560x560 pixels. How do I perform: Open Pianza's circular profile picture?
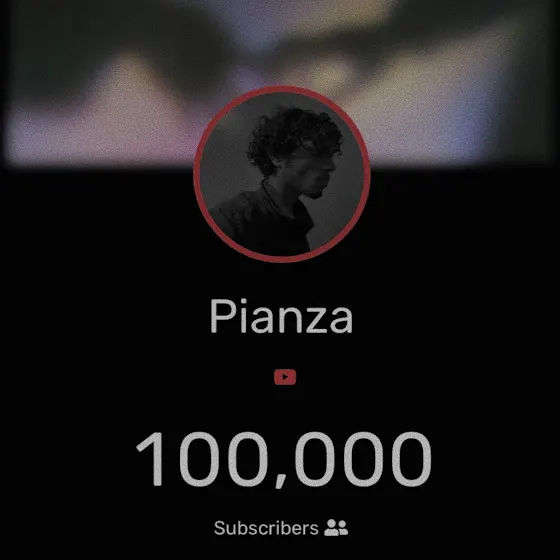point(282,174)
